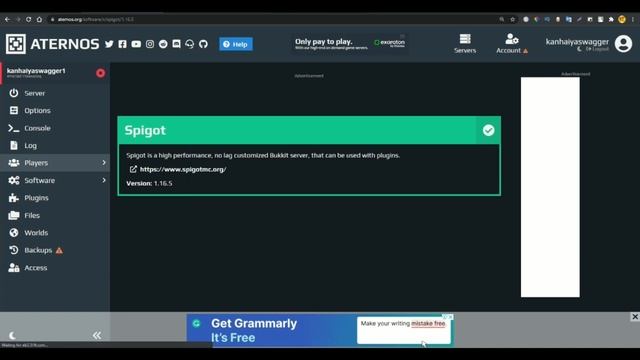Open Plugins in the sidebar
The height and width of the screenshot is (360, 640).
tap(55, 198)
